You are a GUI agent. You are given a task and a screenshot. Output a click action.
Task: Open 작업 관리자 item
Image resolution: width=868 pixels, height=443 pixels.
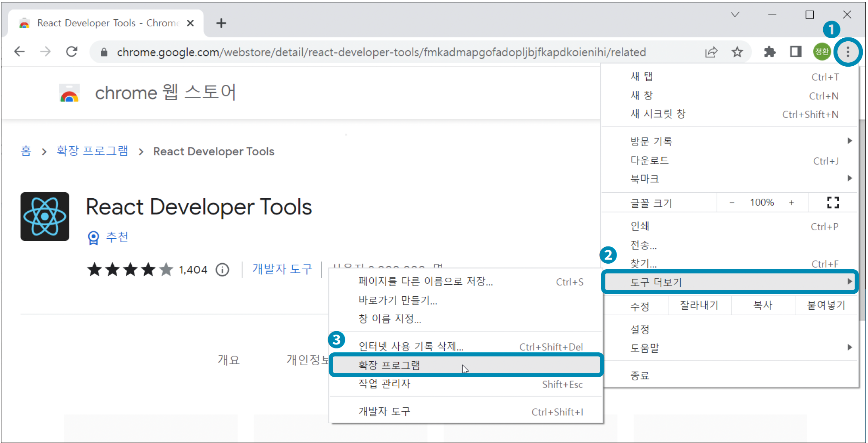(x=466, y=384)
